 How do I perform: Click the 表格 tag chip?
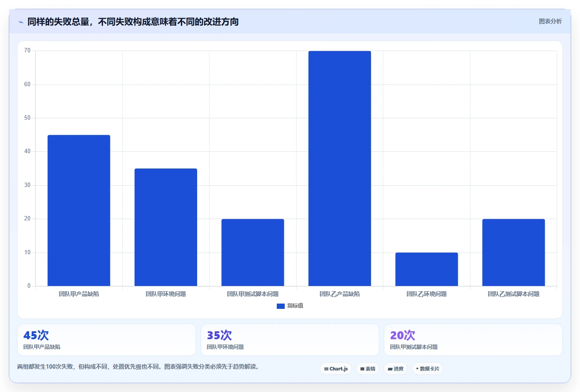click(367, 369)
